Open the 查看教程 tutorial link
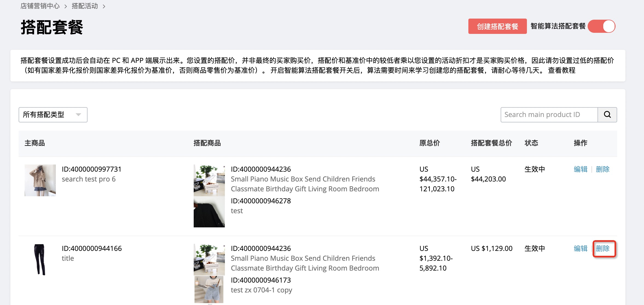The height and width of the screenshot is (305, 644). 562,70
